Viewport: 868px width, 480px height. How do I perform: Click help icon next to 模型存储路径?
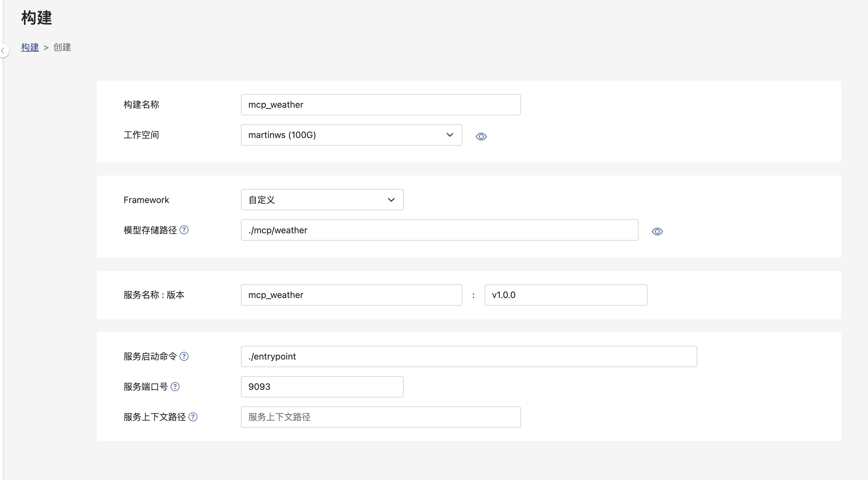pos(184,230)
